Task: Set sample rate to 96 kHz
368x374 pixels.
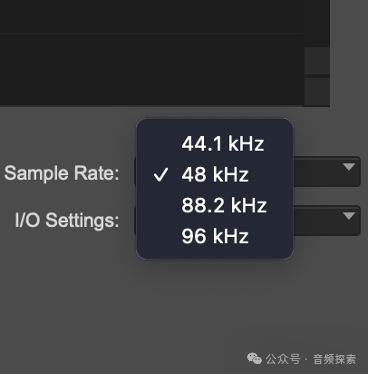Action: (215, 236)
